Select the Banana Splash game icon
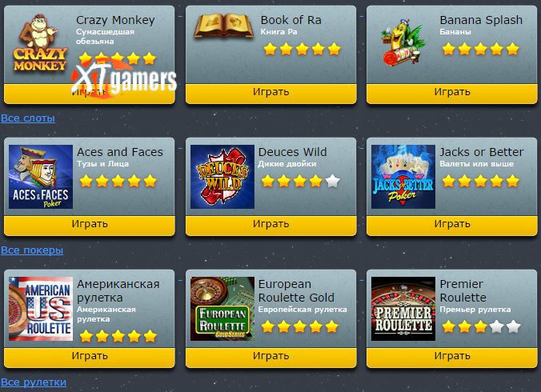 tap(403, 42)
